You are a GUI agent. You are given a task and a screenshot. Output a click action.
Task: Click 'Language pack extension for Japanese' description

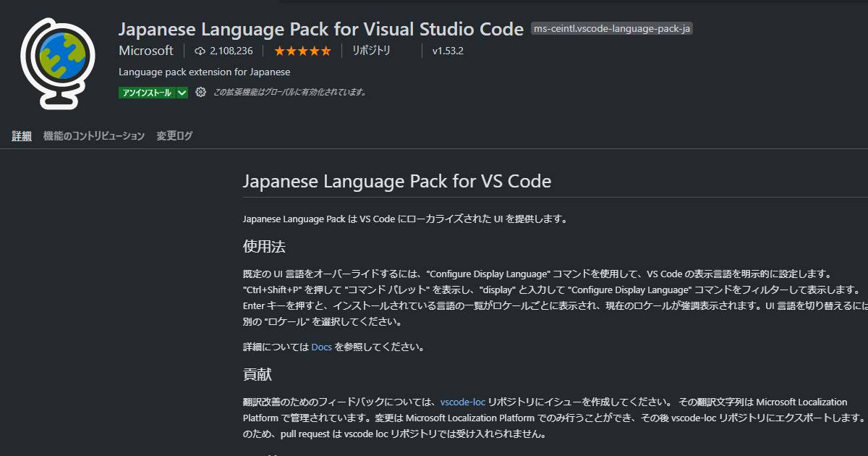tap(205, 72)
